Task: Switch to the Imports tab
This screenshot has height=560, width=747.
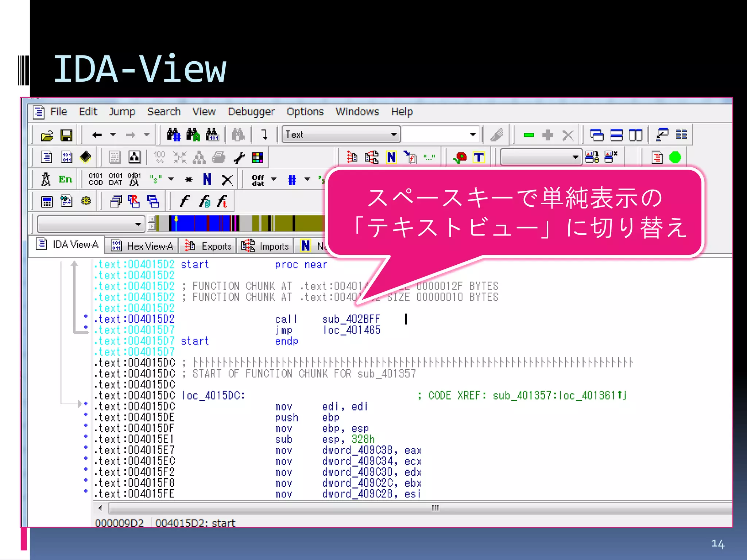Action: pos(265,246)
